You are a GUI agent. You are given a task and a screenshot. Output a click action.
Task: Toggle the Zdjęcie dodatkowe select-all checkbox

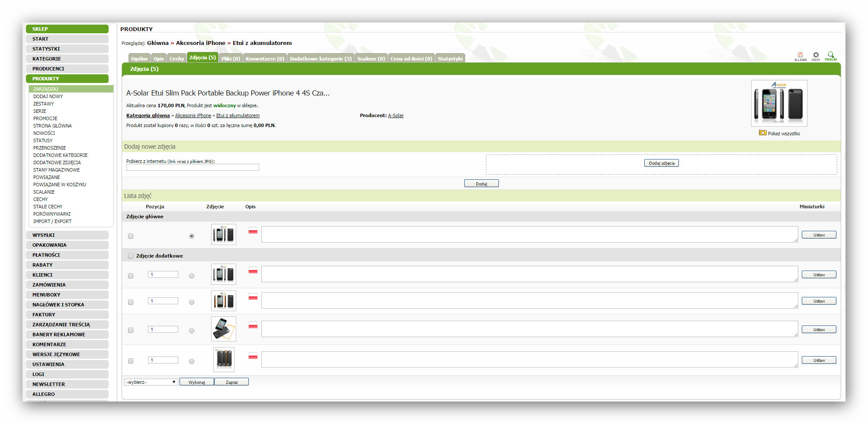(131, 256)
